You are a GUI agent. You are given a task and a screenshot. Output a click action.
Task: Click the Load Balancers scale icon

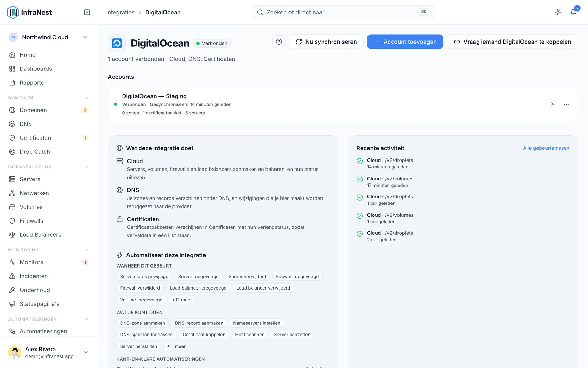coord(12,235)
